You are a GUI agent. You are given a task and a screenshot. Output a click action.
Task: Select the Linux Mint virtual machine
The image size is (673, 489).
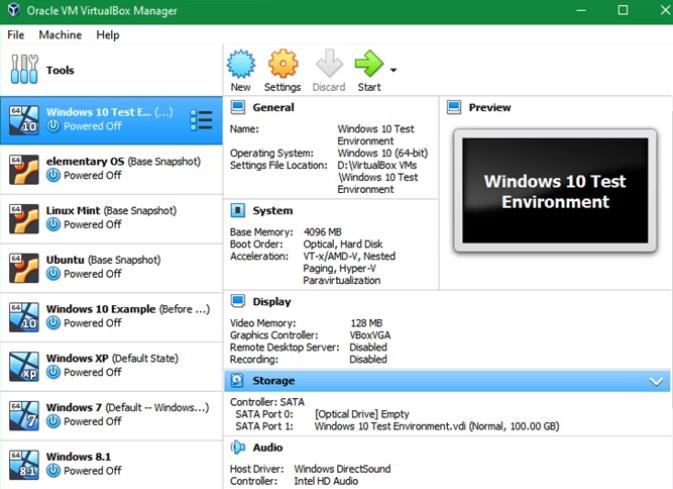coord(112,219)
